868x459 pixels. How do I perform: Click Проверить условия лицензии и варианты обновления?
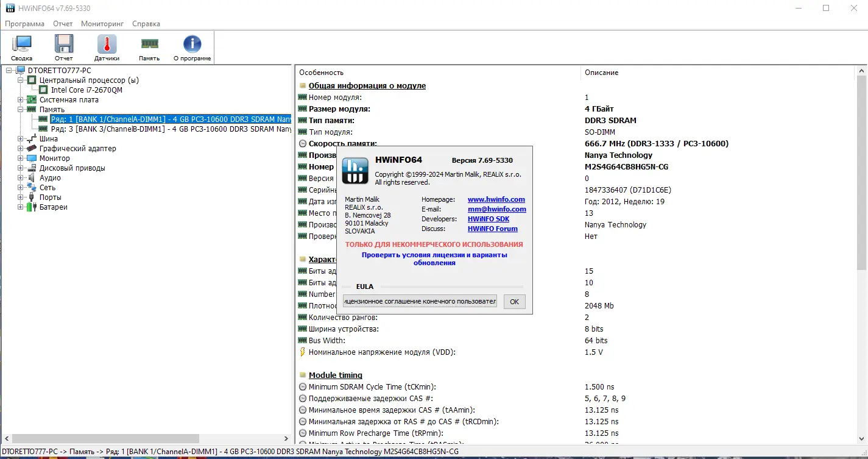click(x=434, y=259)
